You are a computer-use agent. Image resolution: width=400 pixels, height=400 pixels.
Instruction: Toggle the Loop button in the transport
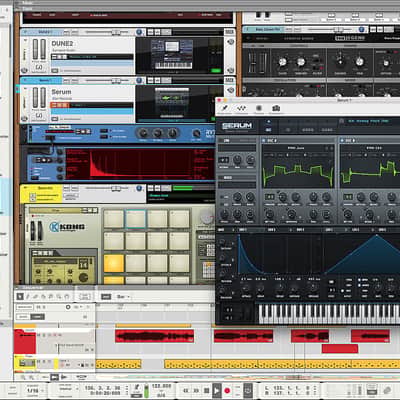(248, 390)
